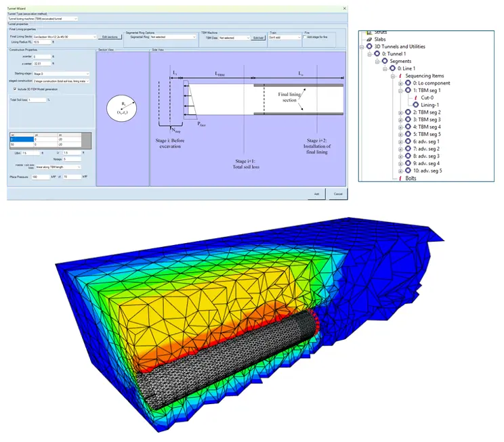Expand the 2: TBM seg 2 node

pos(400,113)
